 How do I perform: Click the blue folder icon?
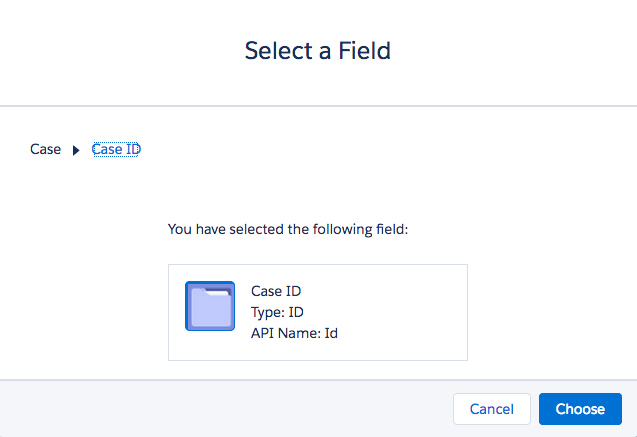[210, 306]
